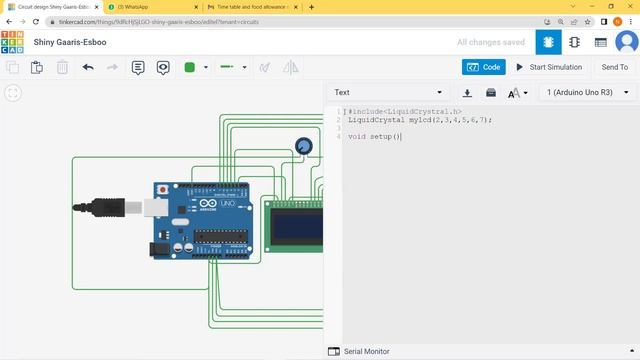Click the Download code icon
Screen dimensions: 640x360
pyautogui.click(x=467, y=93)
